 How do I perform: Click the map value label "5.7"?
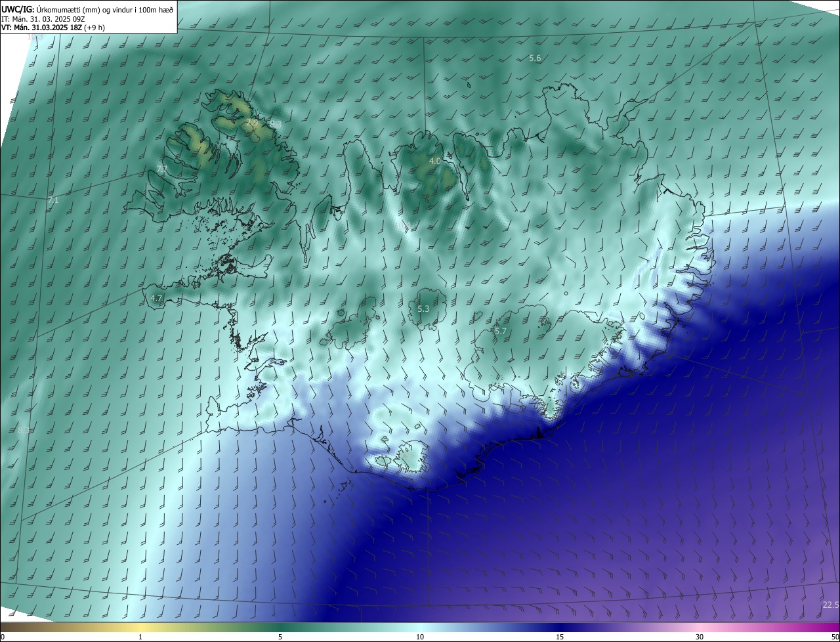click(x=501, y=332)
